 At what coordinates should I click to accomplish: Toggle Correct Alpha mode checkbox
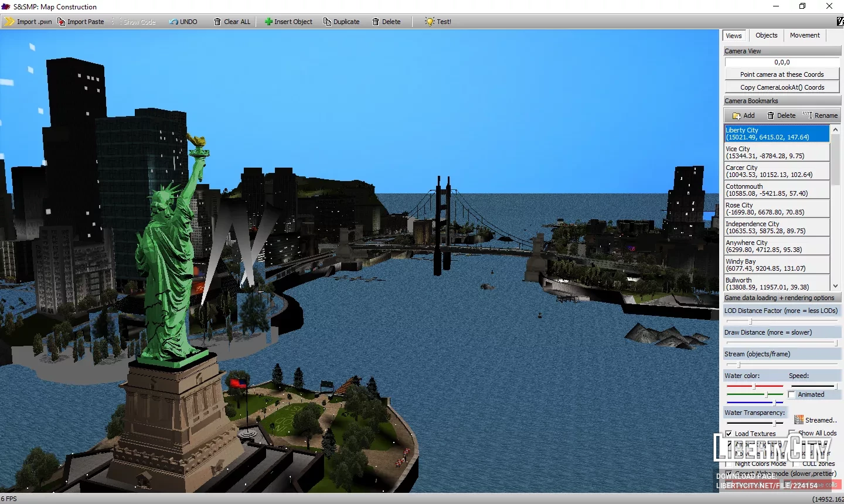[x=729, y=474]
